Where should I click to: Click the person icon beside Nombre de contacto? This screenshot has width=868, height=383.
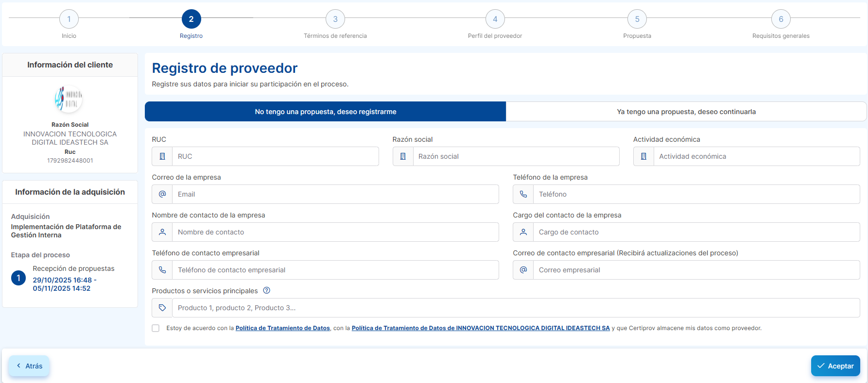tap(162, 232)
